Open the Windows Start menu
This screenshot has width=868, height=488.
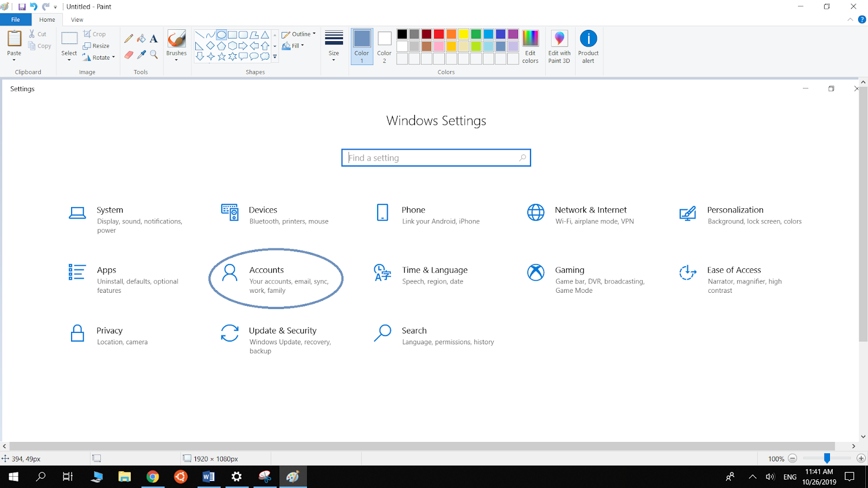tap(14, 477)
